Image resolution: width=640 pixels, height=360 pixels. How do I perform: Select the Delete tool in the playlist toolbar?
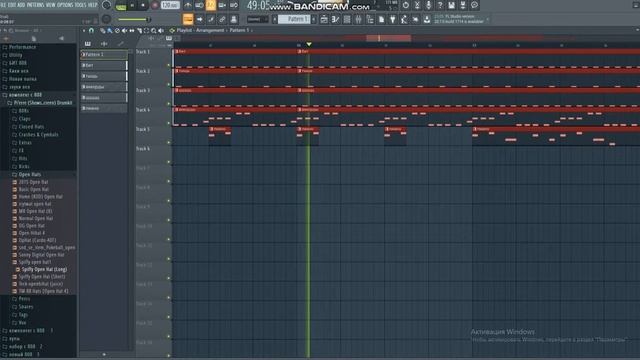pos(117,31)
